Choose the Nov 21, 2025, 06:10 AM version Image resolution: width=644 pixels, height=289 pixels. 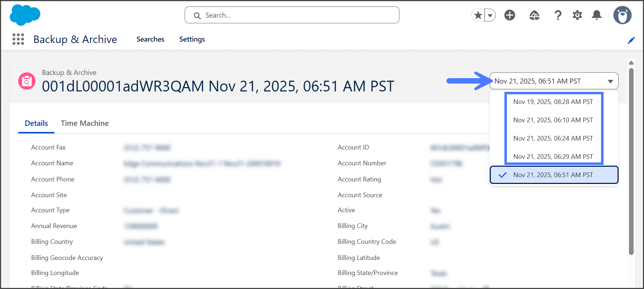point(553,120)
